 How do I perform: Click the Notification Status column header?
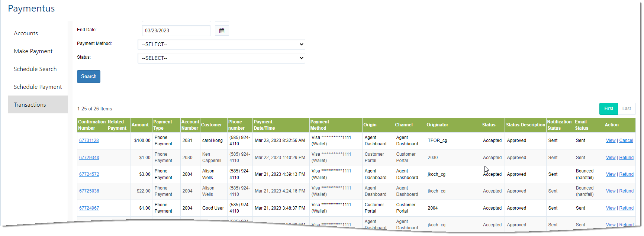coord(559,125)
